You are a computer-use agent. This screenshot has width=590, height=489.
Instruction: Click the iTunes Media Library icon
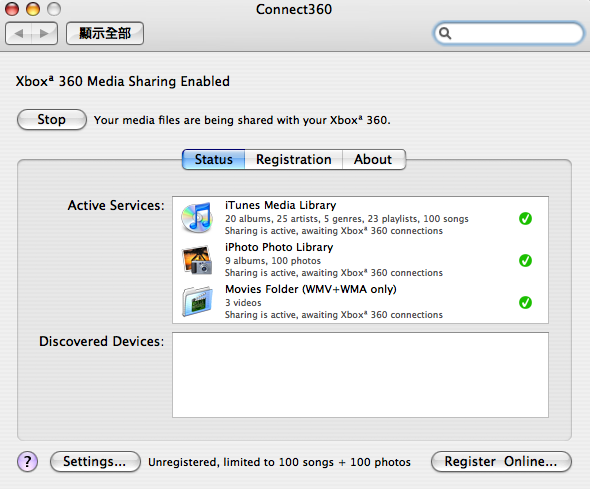click(197, 218)
